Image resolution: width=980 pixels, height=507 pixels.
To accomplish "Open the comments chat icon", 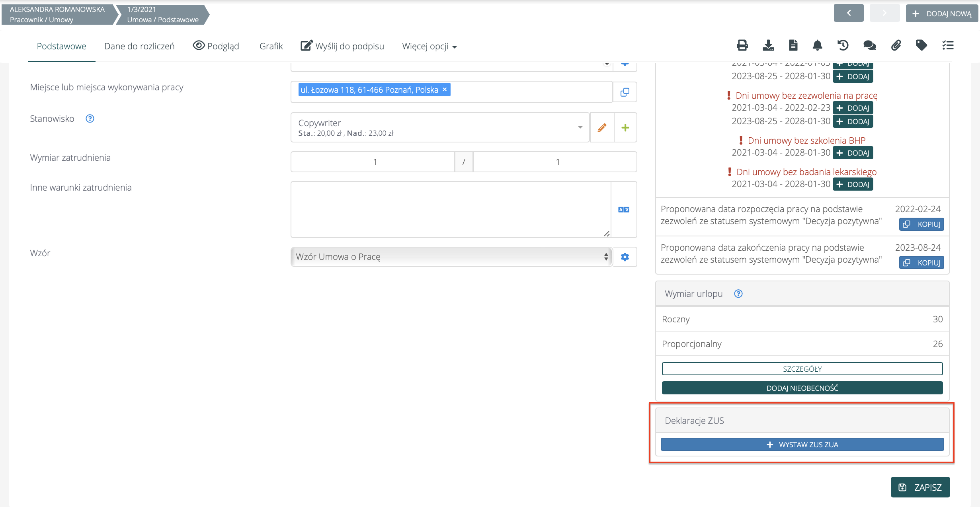I will 869,45.
